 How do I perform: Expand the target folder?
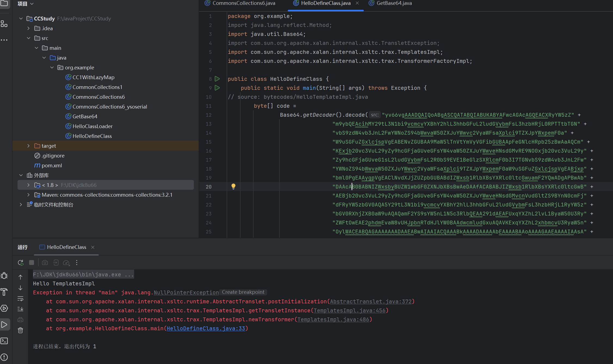point(28,146)
